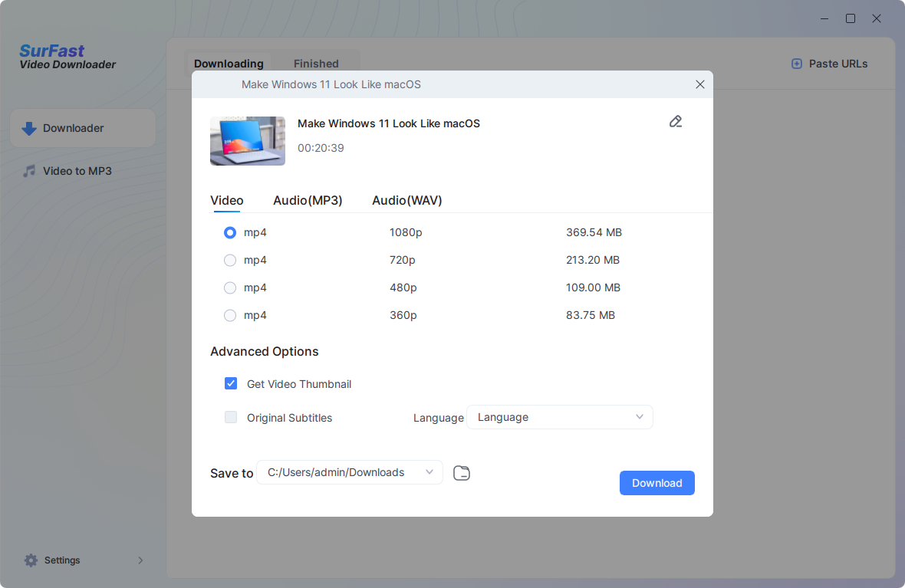Click the pencil edit title icon
This screenshot has width=905, height=588.
coord(675,121)
